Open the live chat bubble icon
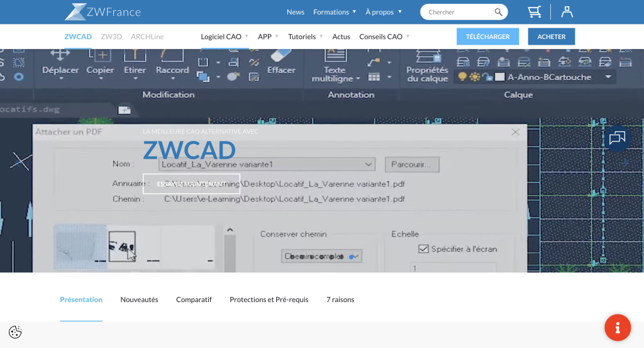The width and height of the screenshot is (644, 348). (x=617, y=138)
